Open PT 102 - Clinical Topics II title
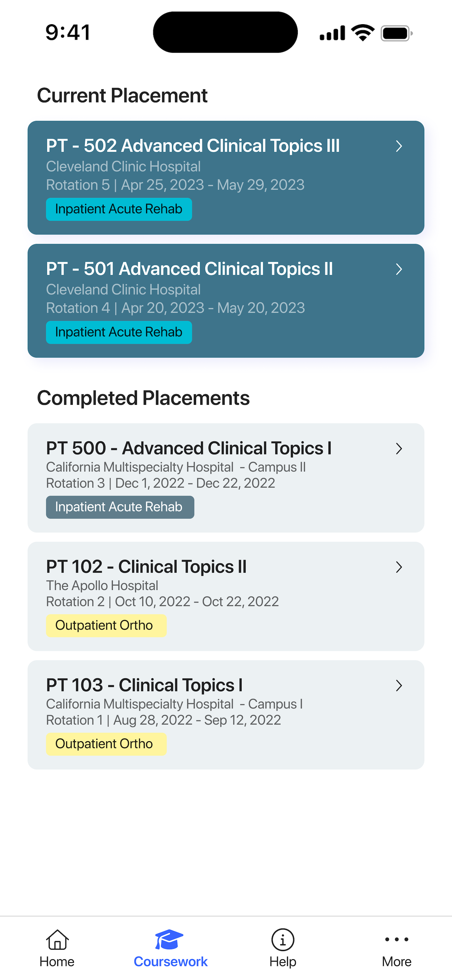This screenshot has width=452, height=980. point(146,567)
